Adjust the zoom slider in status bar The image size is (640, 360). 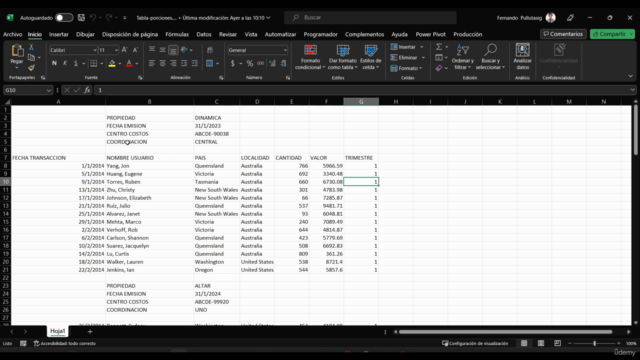tap(594, 343)
